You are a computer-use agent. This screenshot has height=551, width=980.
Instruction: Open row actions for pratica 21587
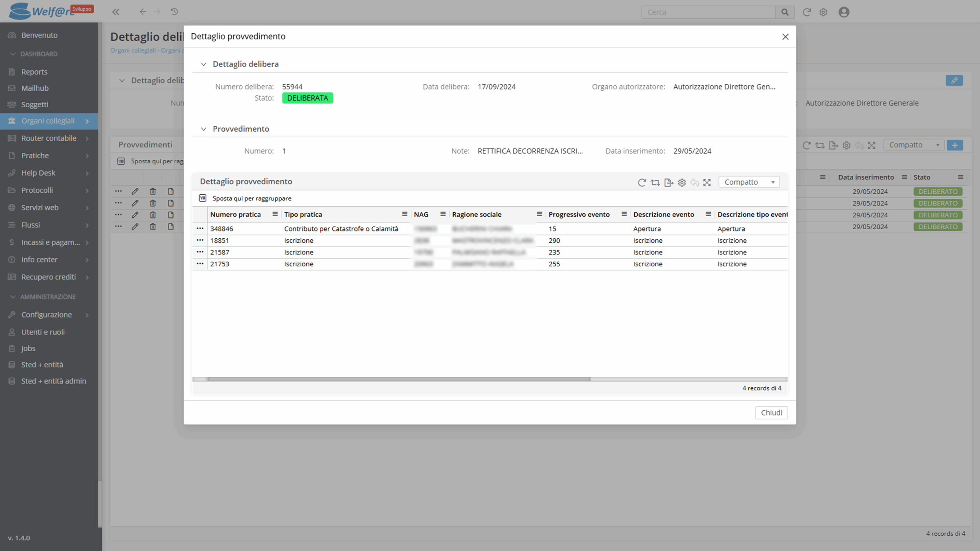[200, 252]
